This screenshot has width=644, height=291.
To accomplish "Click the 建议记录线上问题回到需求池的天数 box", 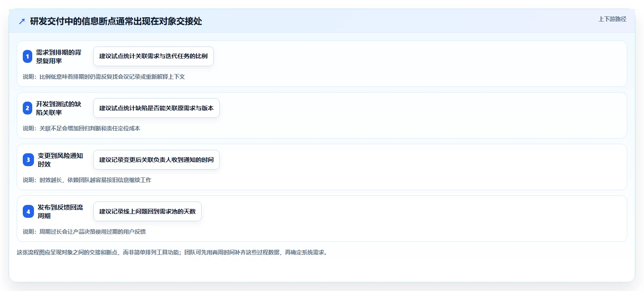I will (x=147, y=211).
